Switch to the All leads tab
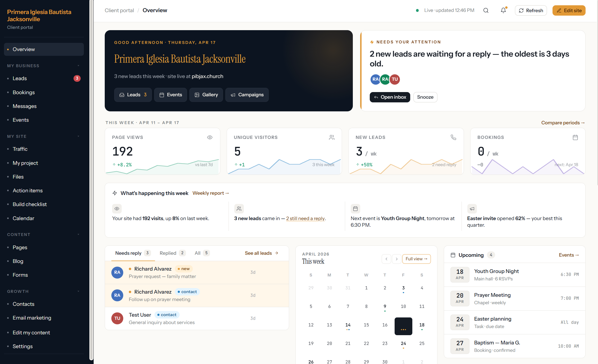The image size is (598, 364). click(198, 253)
